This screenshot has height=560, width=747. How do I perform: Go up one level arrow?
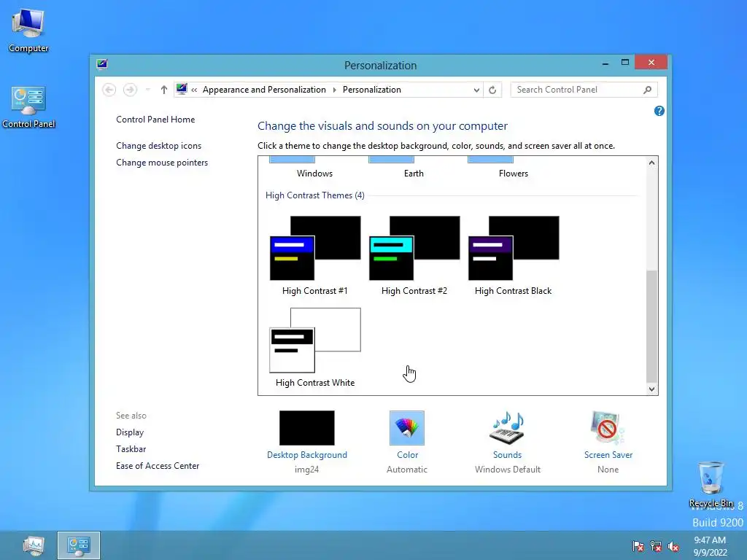pos(164,90)
